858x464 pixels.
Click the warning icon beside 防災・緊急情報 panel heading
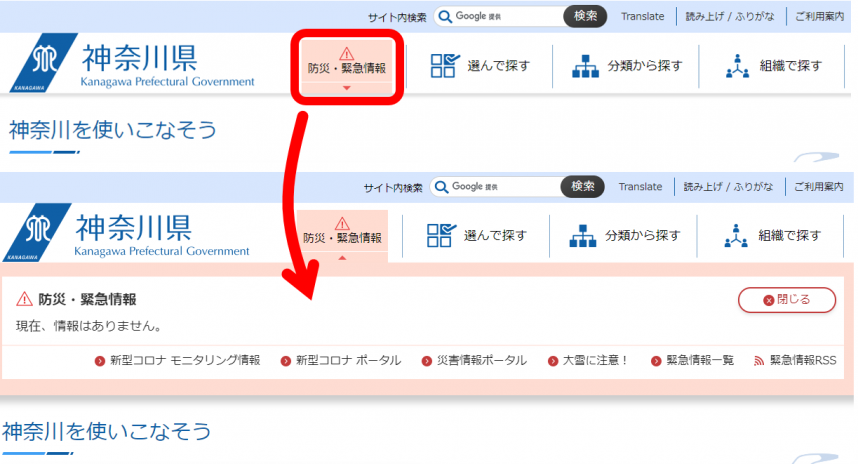[24, 299]
